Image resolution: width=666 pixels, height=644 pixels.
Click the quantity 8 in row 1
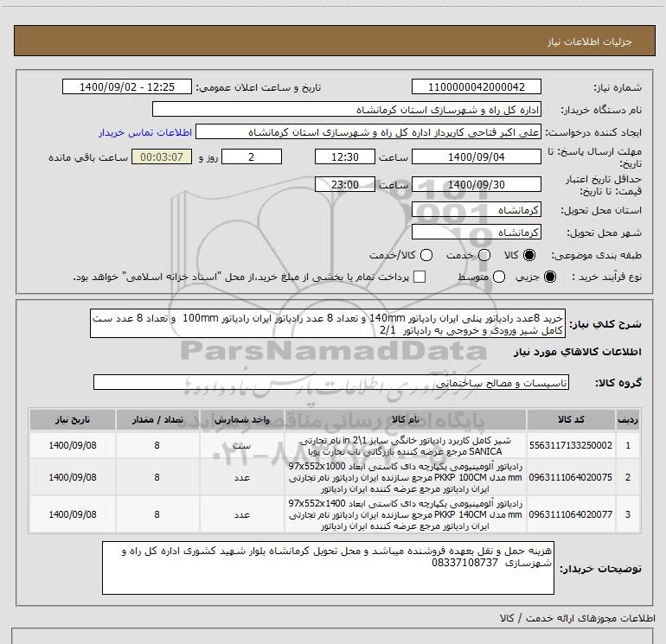point(157,445)
